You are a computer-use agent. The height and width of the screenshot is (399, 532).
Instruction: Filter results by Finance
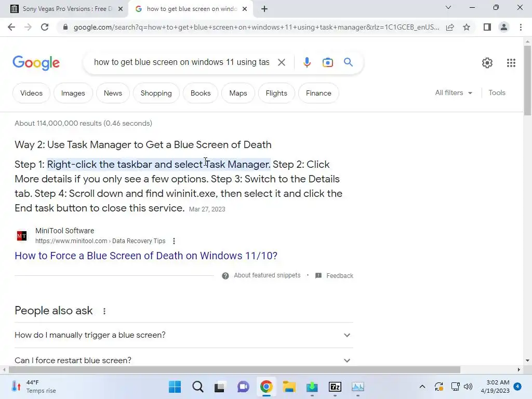(x=318, y=94)
